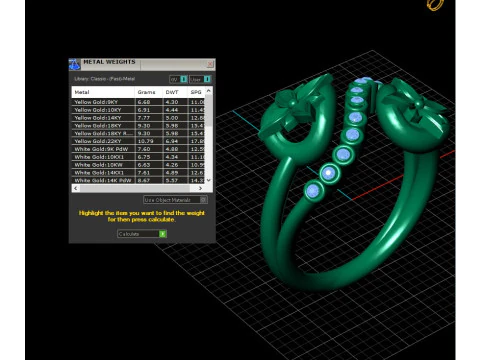Click the 6.94 DWT value
Viewport: 480px width, 360px height.
click(x=172, y=141)
